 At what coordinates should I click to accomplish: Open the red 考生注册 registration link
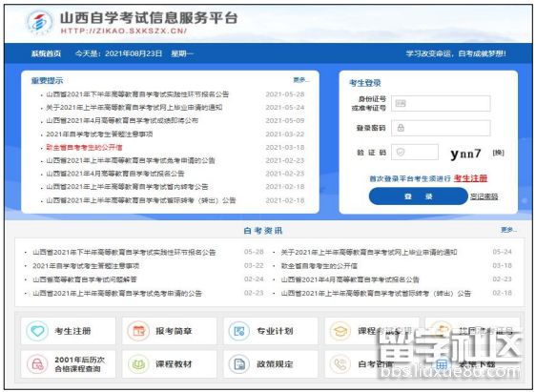tap(470, 178)
